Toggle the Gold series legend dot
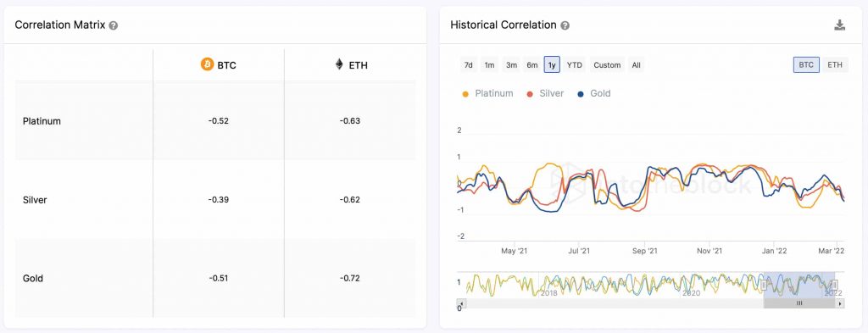 click(581, 94)
